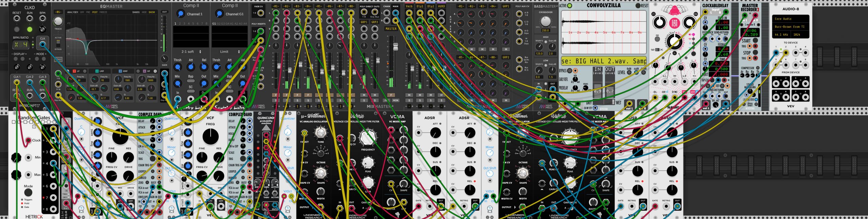
Task: Click the large FREQ knob on the first VCF
Action: click(x=120, y=136)
